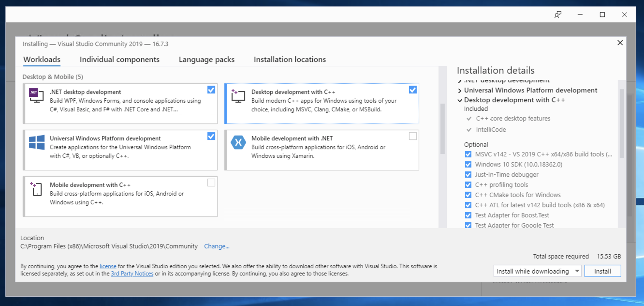Click the installation location path text
The image size is (644, 306).
pyautogui.click(x=109, y=246)
